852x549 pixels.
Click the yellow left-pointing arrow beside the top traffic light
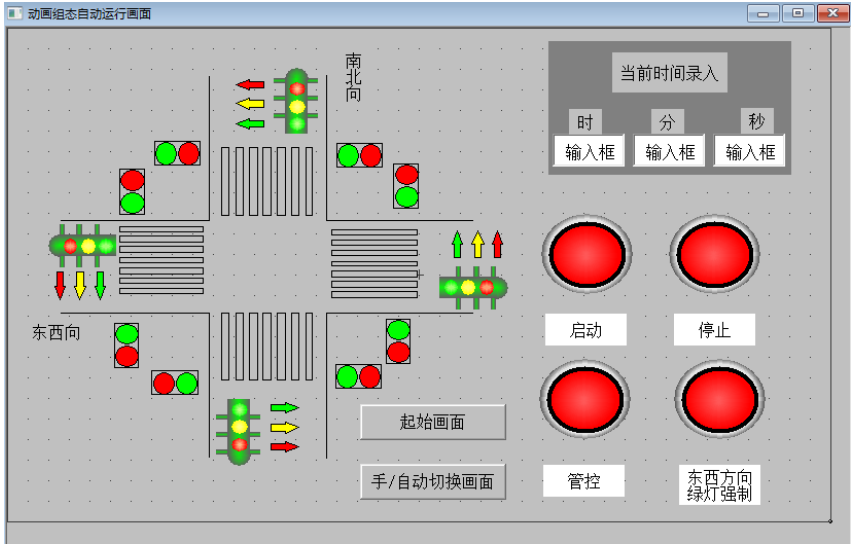click(x=250, y=104)
